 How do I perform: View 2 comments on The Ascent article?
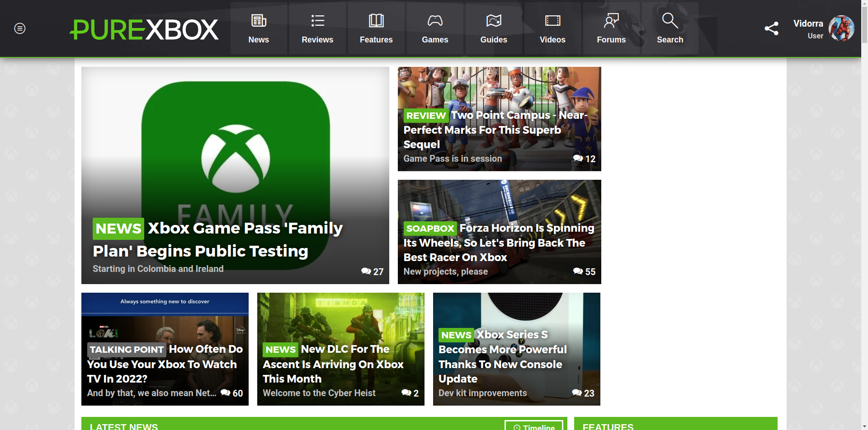pyautogui.click(x=410, y=393)
